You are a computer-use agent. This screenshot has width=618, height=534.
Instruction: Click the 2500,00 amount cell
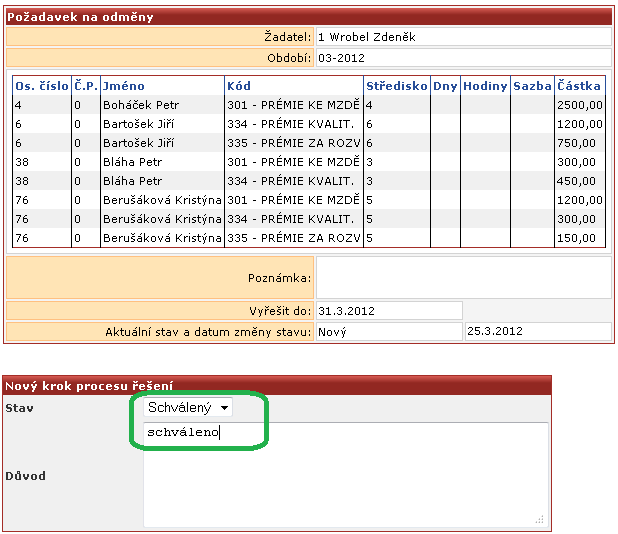pyautogui.click(x=579, y=105)
